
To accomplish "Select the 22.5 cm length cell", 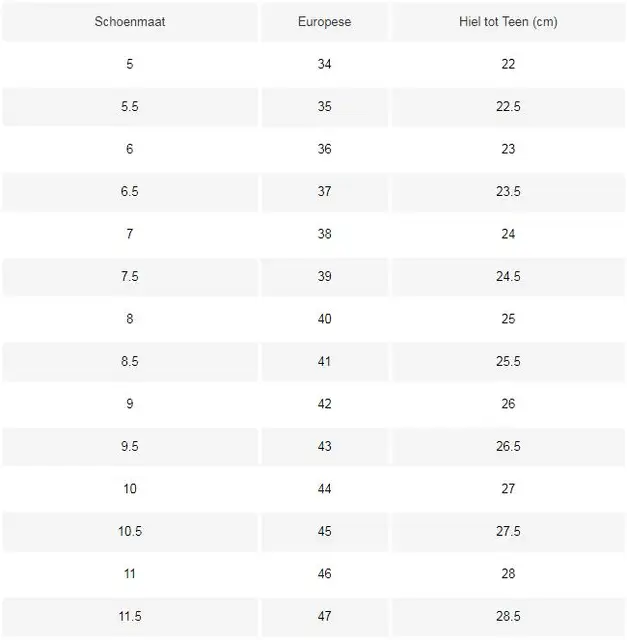I will [x=508, y=107].
